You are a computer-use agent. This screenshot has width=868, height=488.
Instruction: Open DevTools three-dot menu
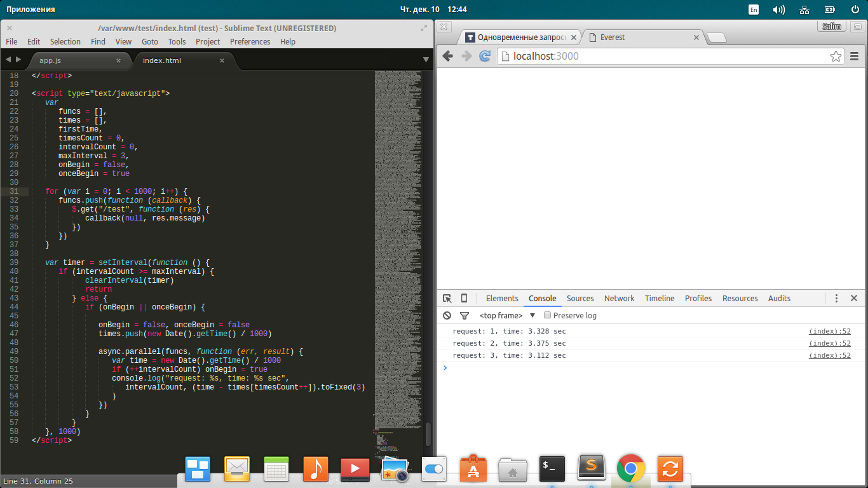click(x=837, y=298)
